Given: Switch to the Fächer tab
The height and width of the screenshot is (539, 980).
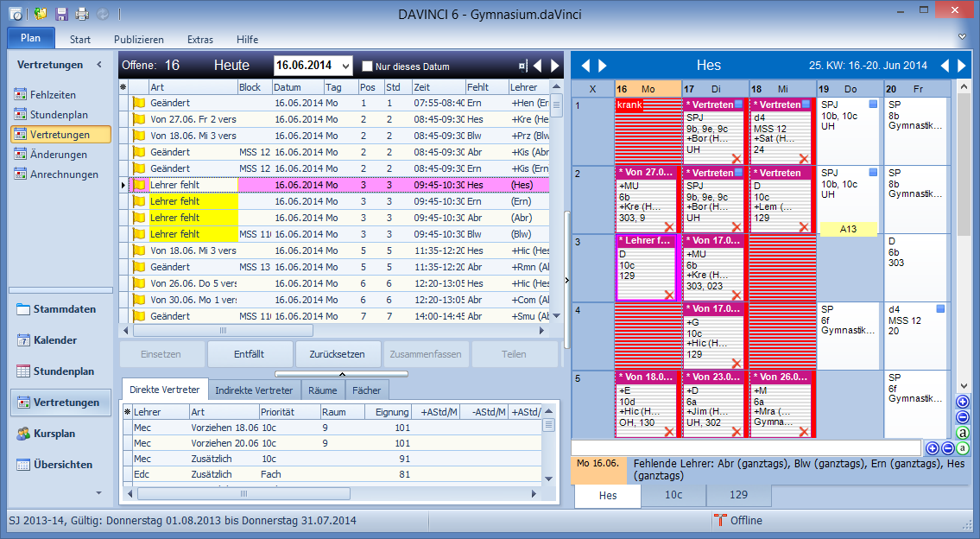Looking at the screenshot, I should coord(366,390).
